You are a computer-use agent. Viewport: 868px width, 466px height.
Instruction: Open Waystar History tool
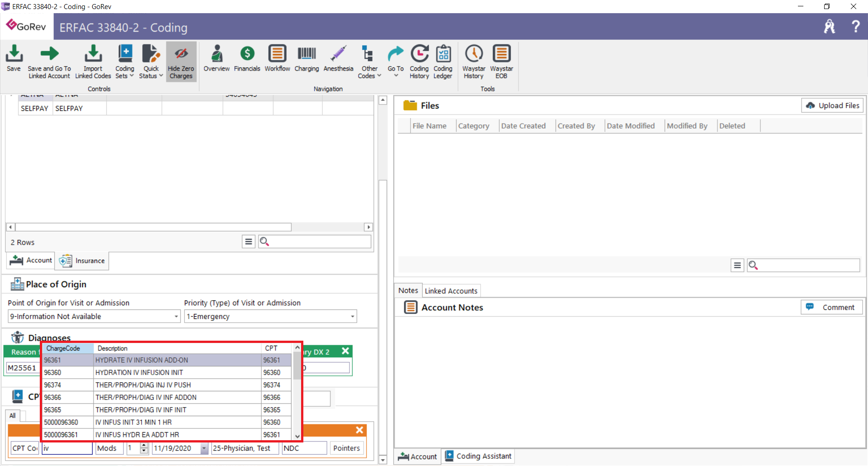point(474,62)
